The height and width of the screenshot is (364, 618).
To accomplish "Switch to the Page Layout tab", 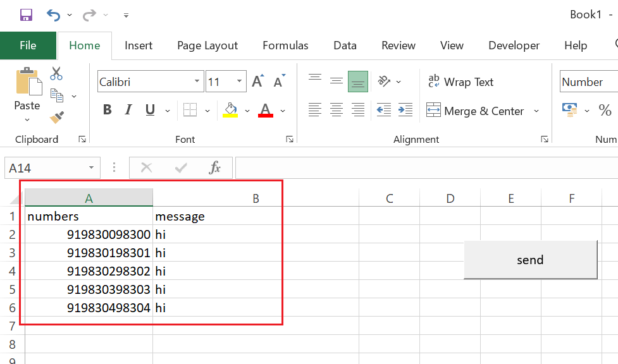I will (207, 45).
